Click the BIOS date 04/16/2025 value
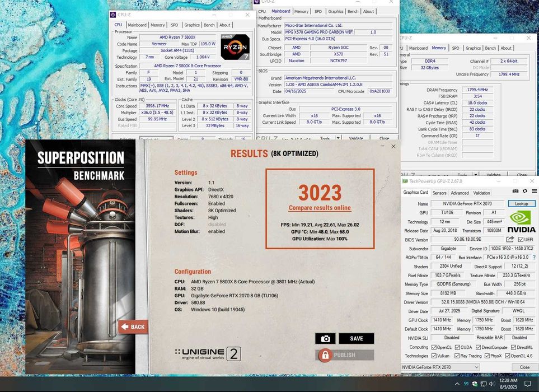The image size is (539, 392). pos(309,91)
